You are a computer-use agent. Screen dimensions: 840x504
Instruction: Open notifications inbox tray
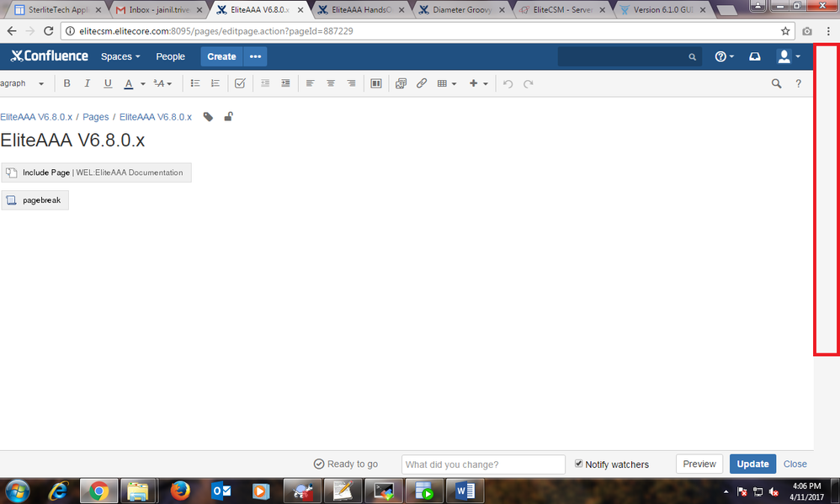click(x=755, y=56)
